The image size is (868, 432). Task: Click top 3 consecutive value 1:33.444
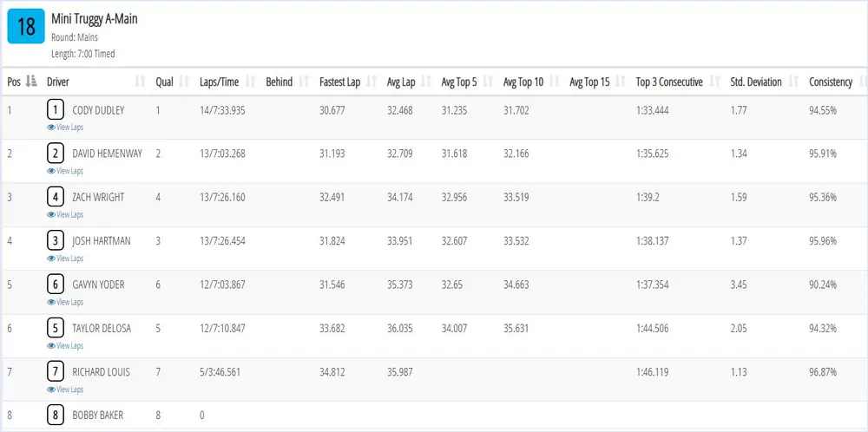(x=652, y=111)
